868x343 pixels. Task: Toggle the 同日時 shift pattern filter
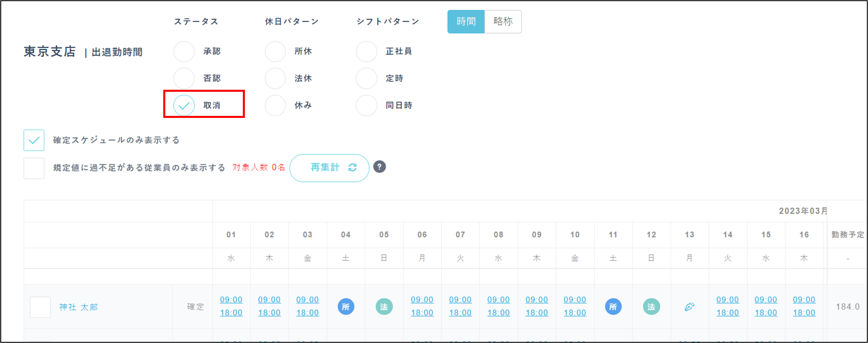click(366, 105)
